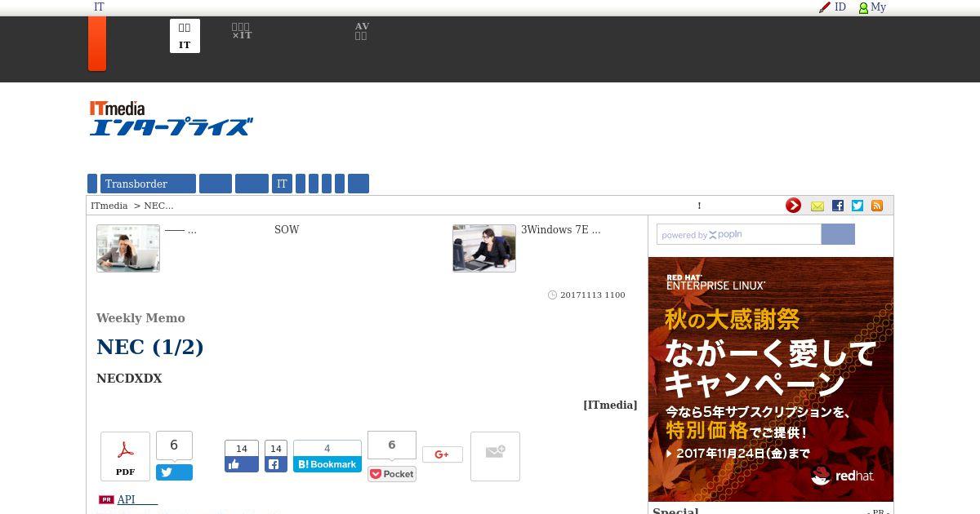Click the ITmedia Enterprise logo

(171, 118)
